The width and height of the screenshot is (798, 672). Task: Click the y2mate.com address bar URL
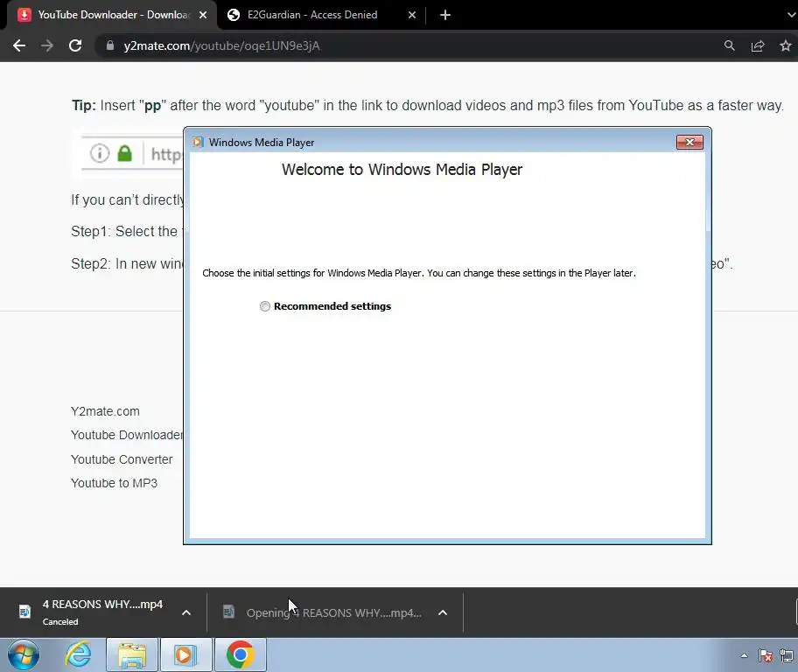[x=221, y=45]
